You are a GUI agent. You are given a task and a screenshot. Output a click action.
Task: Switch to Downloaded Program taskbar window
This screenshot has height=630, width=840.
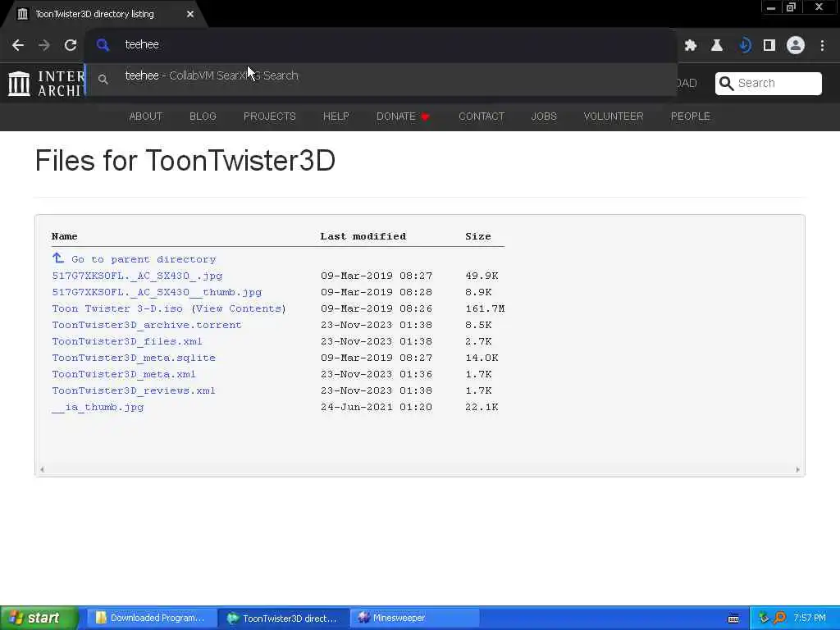tap(151, 619)
